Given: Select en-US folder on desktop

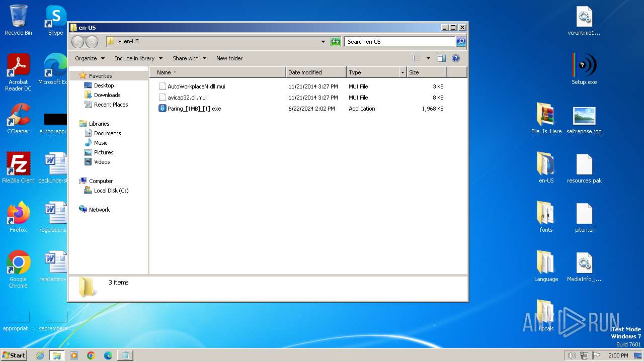Looking at the screenshot, I should [546, 168].
